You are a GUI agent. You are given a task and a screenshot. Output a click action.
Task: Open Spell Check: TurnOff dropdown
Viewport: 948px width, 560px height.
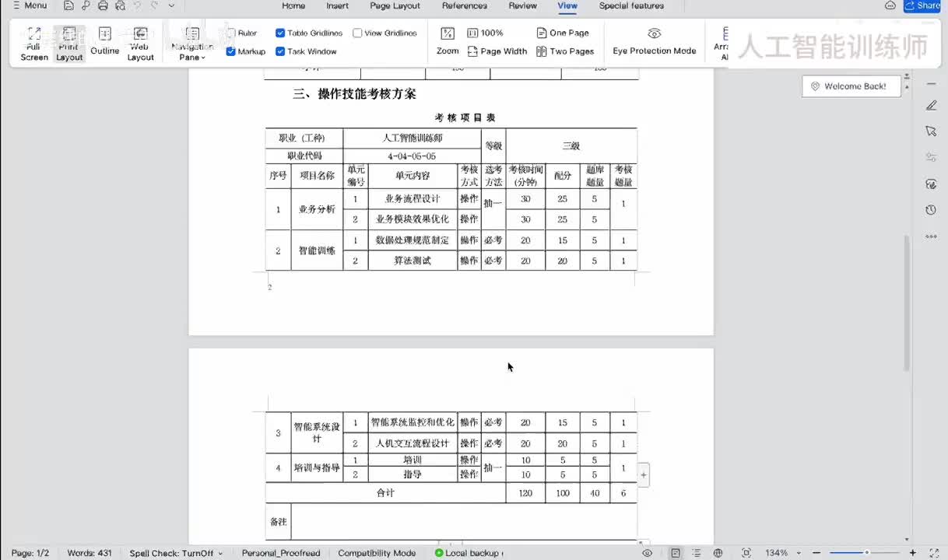point(176,553)
